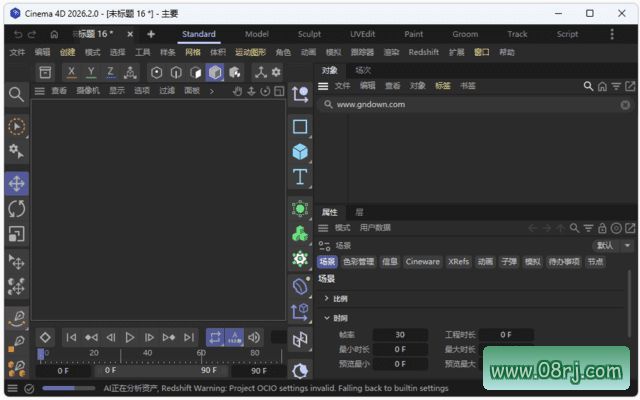The height and width of the screenshot is (400, 640).
Task: Click the timeline playhead at frame 0
Action: coord(40,354)
